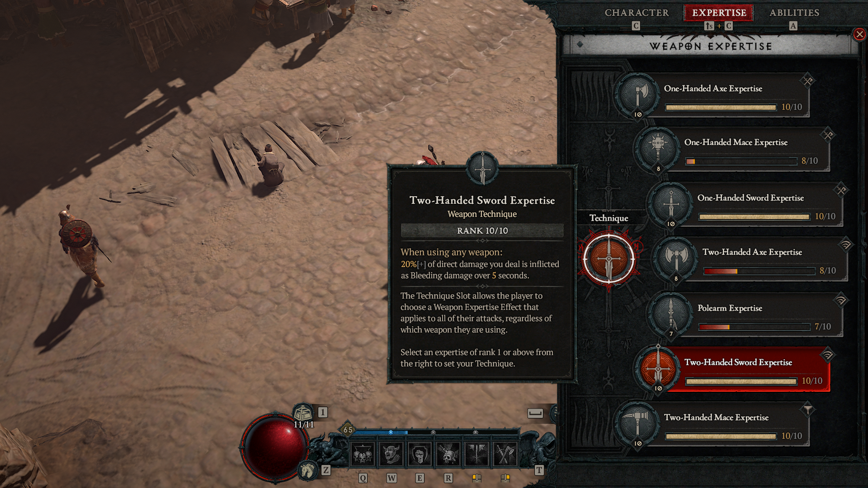Click the close button on expertise panel
Viewport: 868px width, 488px height.
[x=860, y=34]
